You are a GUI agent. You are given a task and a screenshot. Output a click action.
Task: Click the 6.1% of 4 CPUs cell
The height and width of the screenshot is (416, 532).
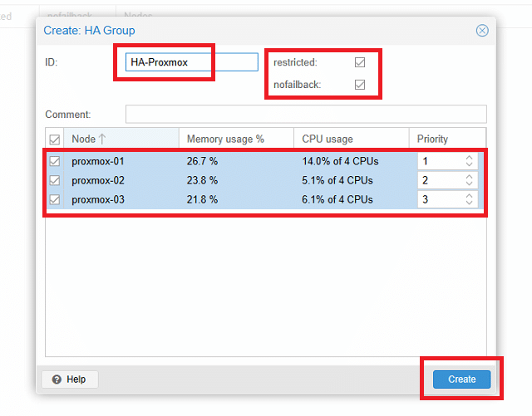coord(337,199)
